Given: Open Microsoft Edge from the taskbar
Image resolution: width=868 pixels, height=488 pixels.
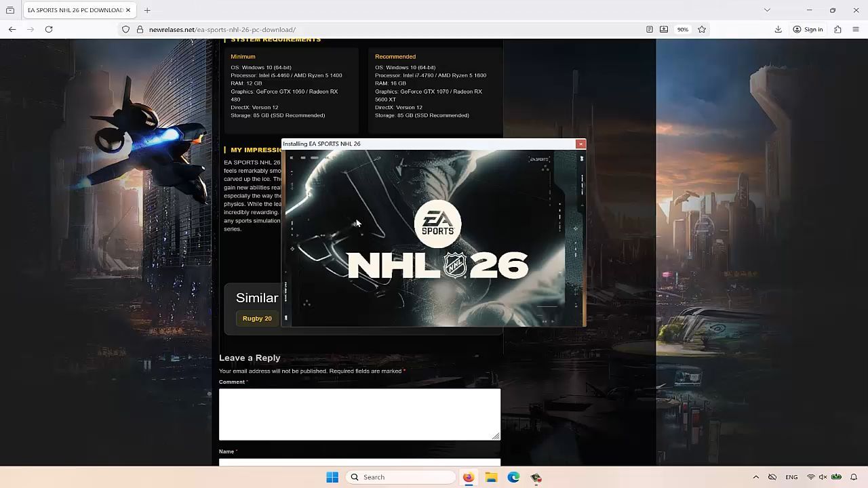Looking at the screenshot, I should click(513, 477).
